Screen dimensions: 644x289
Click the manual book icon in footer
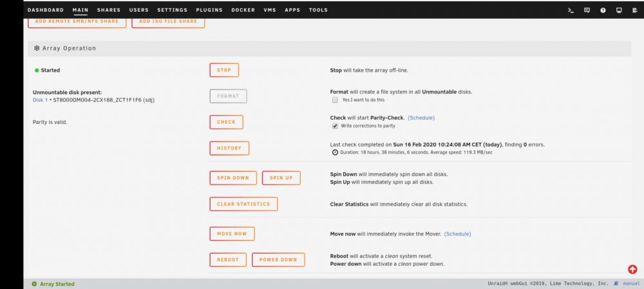click(616, 284)
